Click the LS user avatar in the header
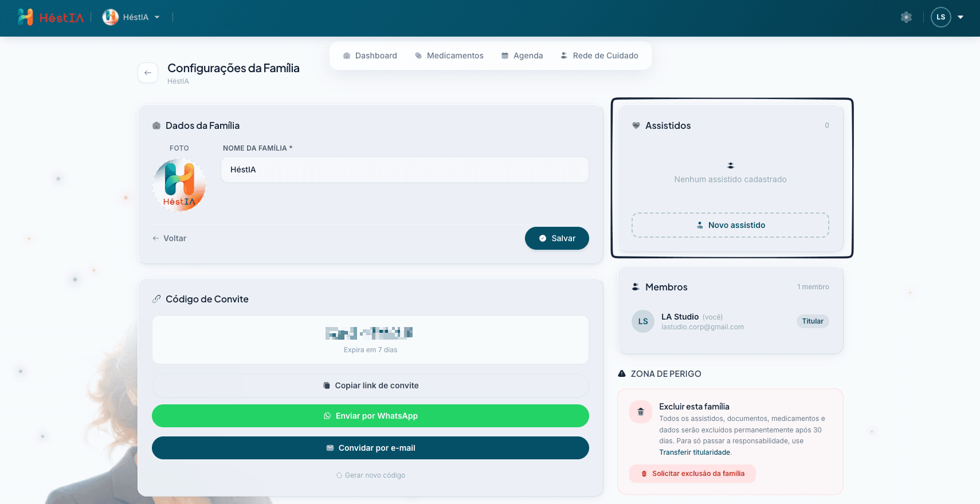This screenshot has height=504, width=980. pos(940,17)
